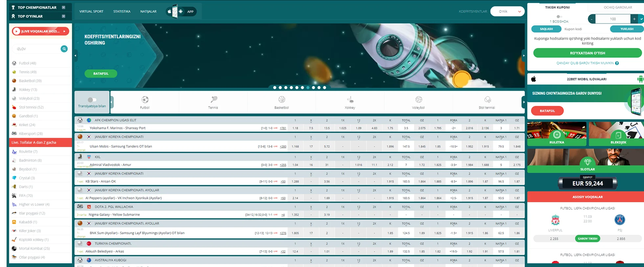Open the Statistika menu item
This screenshot has height=267, width=644.
pyautogui.click(x=122, y=12)
